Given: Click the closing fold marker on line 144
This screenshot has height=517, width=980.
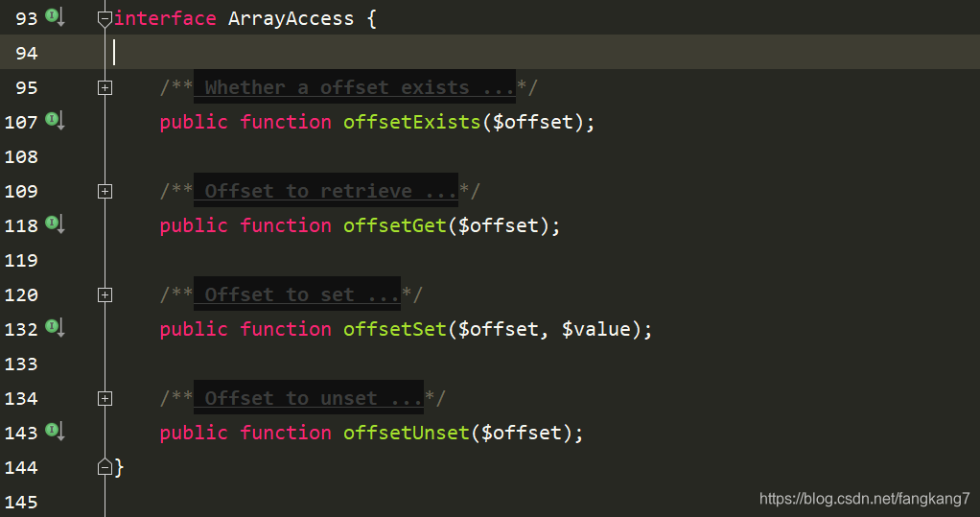Looking at the screenshot, I should tap(105, 467).
